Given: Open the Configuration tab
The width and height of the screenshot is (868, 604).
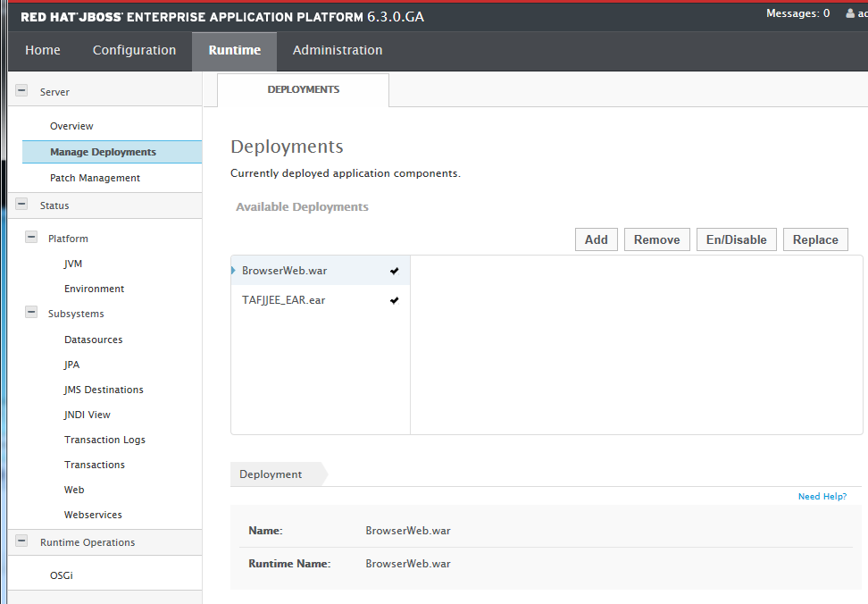Looking at the screenshot, I should 134,50.
